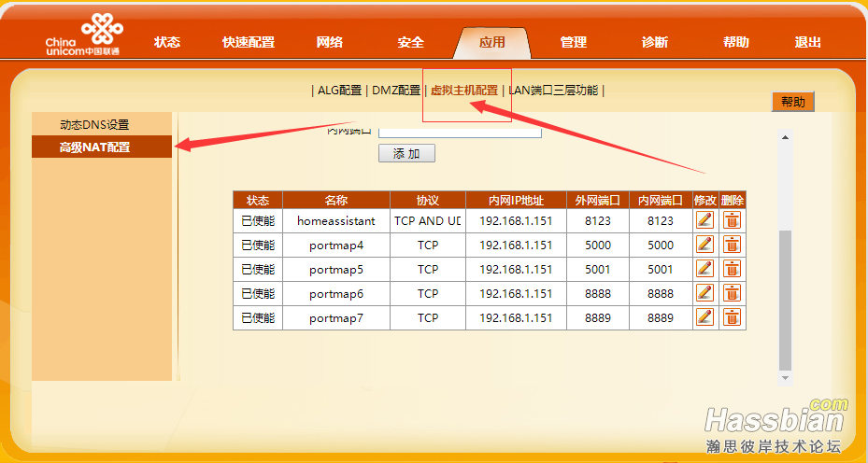
Task: Click the portmap6 name cell
Action: (x=336, y=294)
